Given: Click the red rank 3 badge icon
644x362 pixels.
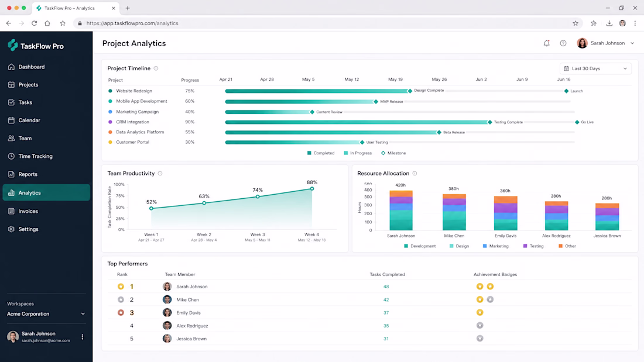Looking at the screenshot, I should [x=121, y=313].
